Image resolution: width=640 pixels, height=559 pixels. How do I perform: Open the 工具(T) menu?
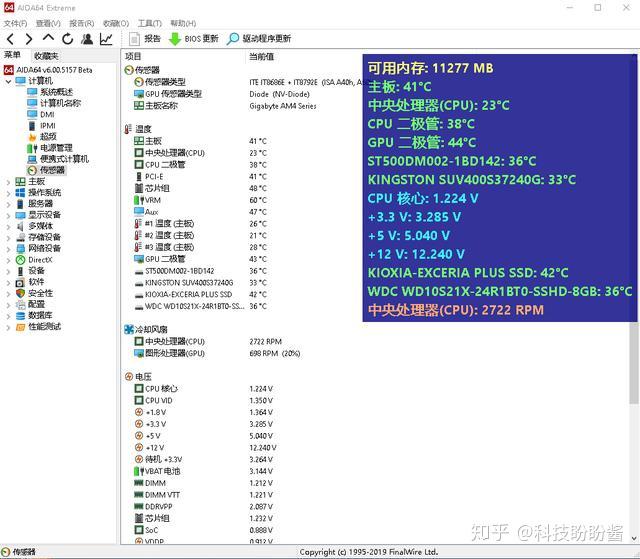[150, 23]
